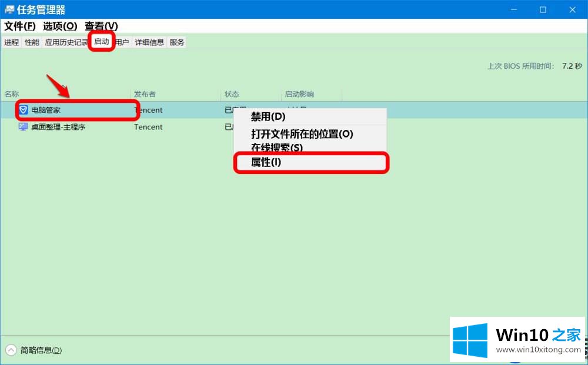Screen dimensions: 588x365
Task: Click the 7.2 秒 BIOS time value
Action: 572,66
